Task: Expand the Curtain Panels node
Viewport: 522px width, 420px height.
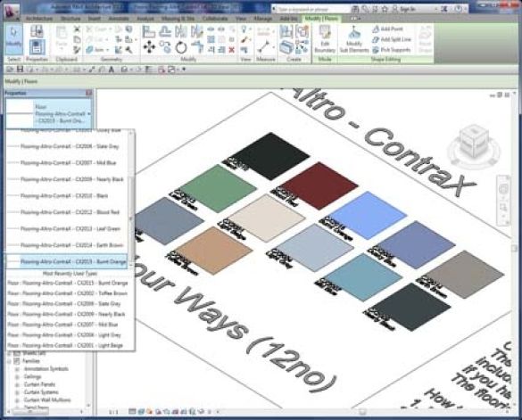Action: pos(17,384)
